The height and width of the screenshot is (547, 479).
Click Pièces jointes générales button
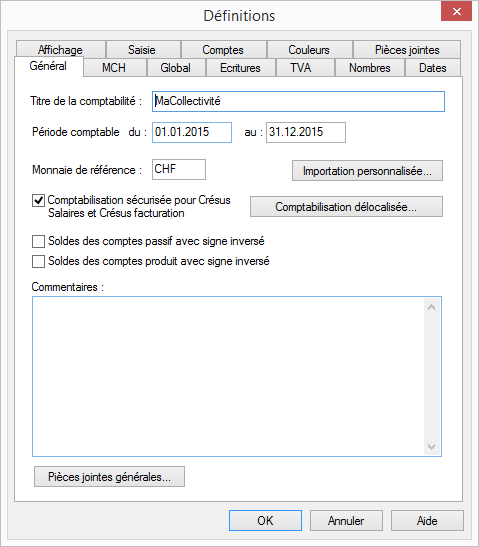(x=109, y=477)
